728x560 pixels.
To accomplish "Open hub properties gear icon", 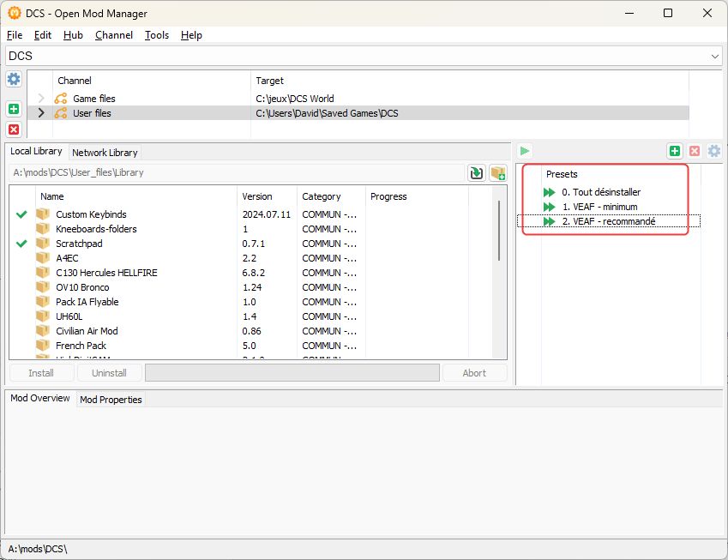I will coord(14,79).
